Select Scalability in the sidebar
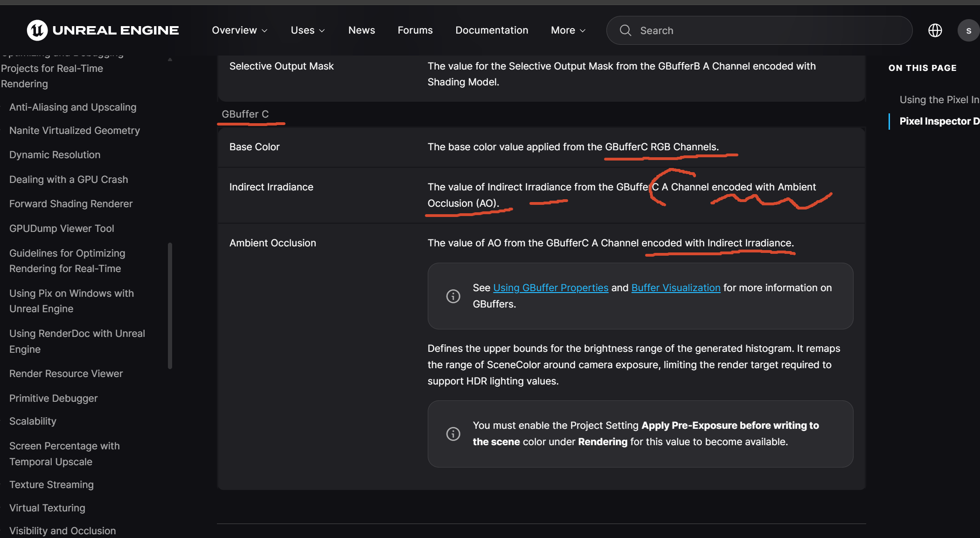980x538 pixels. pyautogui.click(x=33, y=421)
